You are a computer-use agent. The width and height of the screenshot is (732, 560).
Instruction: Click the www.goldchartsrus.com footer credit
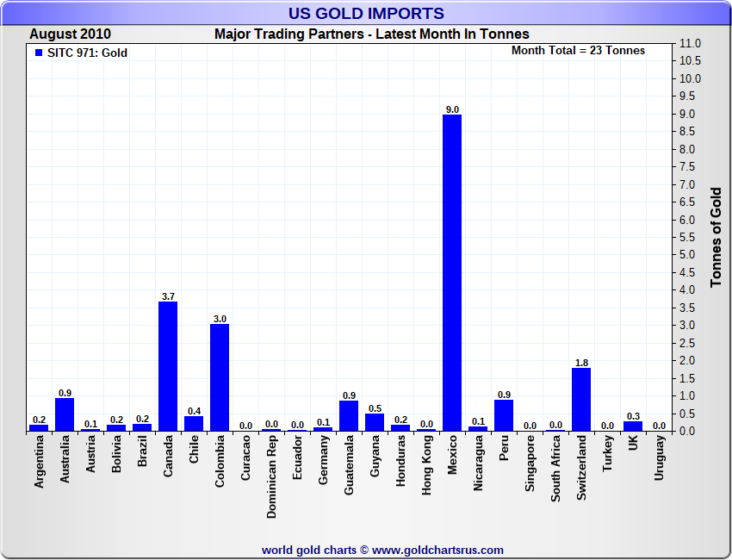click(x=437, y=550)
